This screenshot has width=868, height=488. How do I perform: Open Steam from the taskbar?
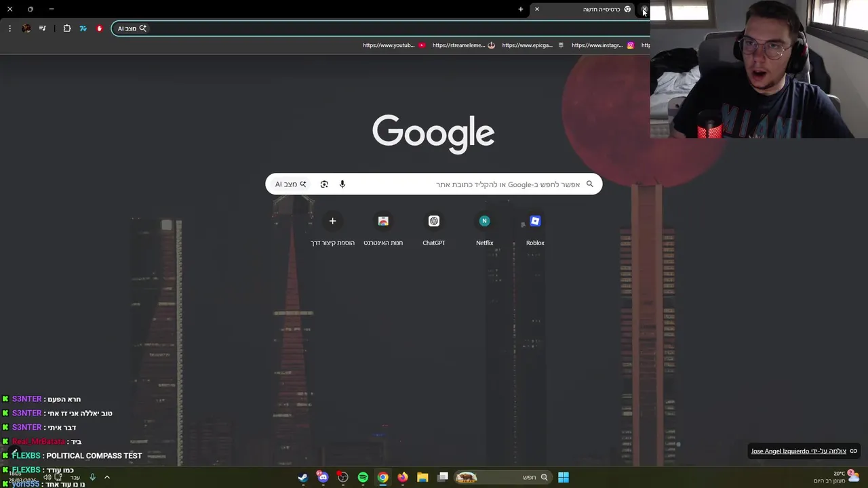pos(303,477)
